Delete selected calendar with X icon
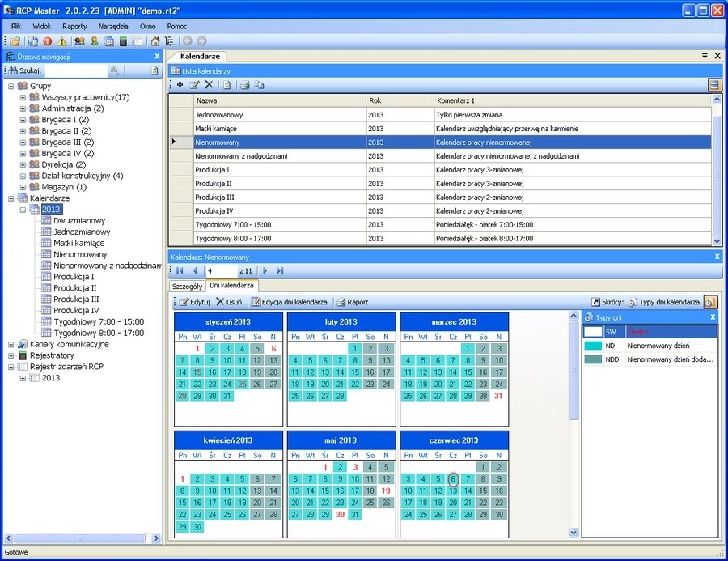Image resolution: width=728 pixels, height=561 pixels. tap(209, 84)
